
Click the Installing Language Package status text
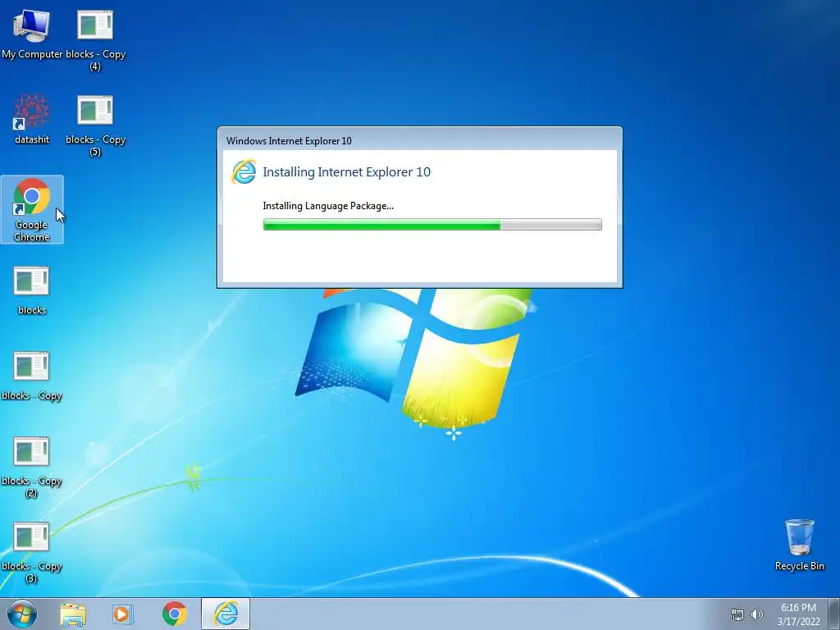328,206
